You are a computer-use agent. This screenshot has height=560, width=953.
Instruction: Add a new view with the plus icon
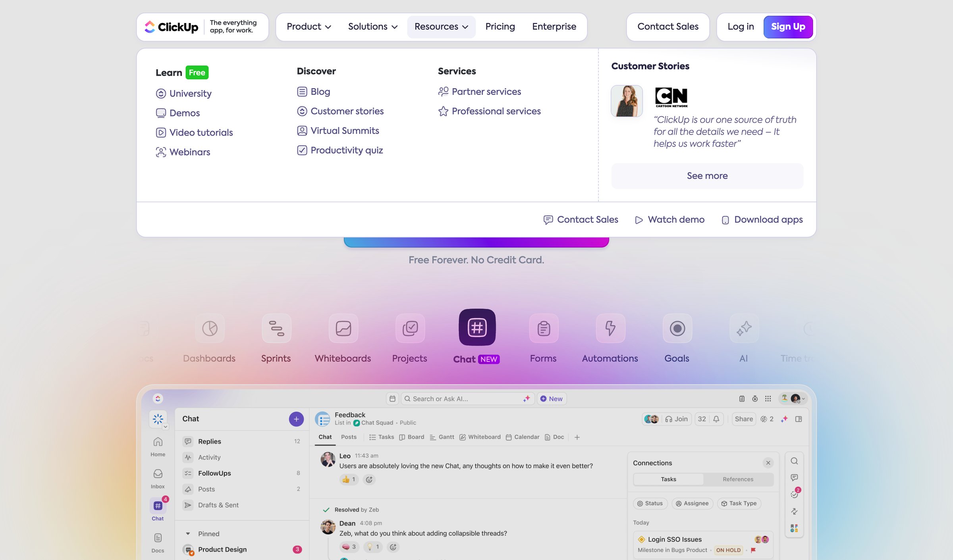[x=577, y=437]
